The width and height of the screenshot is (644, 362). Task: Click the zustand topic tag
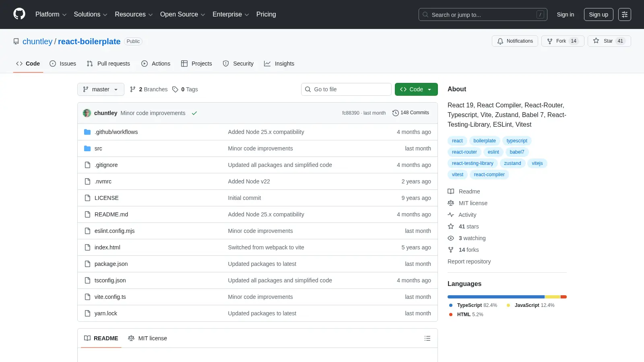click(x=512, y=163)
